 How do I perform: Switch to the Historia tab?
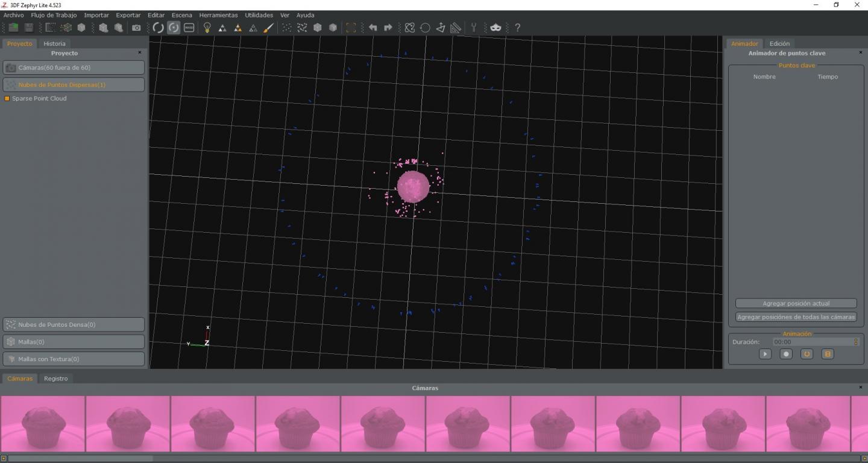pos(54,43)
